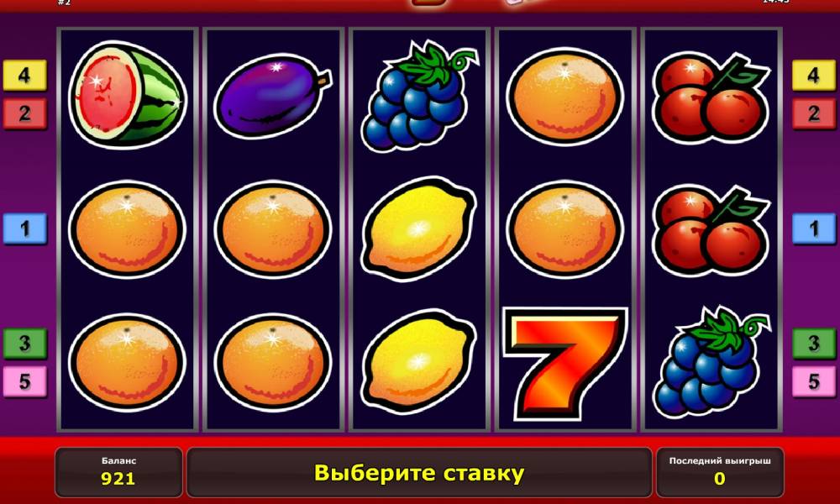Viewport: 840px width, 504px height.
Task: Select the red payline 2 button on the left
Action: [24, 113]
